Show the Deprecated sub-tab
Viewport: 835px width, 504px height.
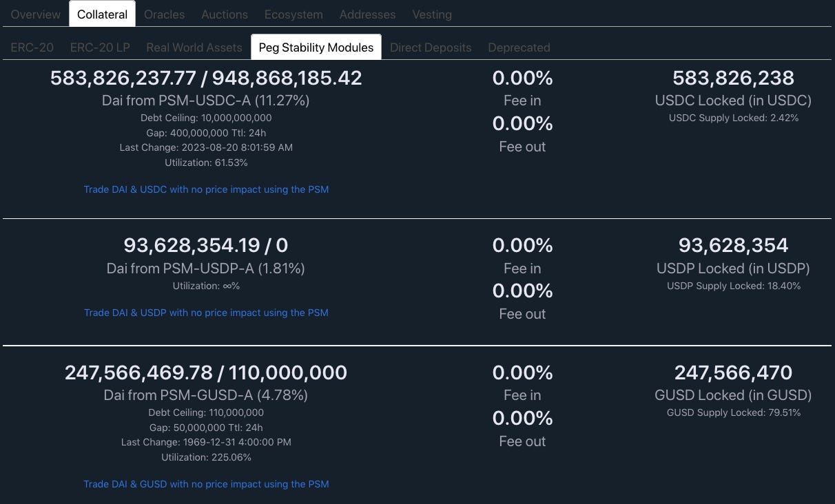coord(519,48)
